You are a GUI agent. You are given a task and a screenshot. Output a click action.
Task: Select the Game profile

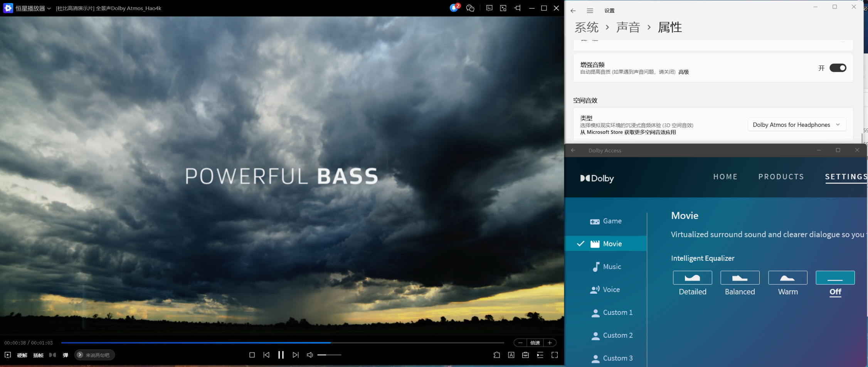(x=606, y=221)
